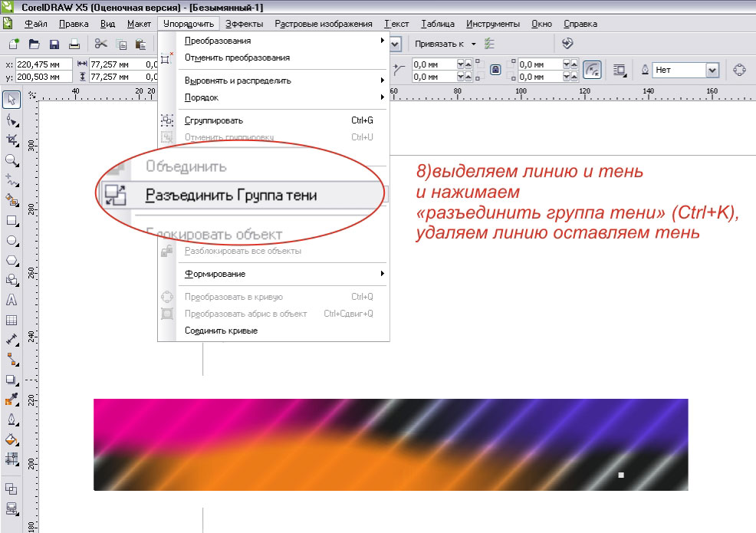The image size is (756, 533).
Task: Select the Interactive Mesh Fill tool
Action: tap(12, 459)
